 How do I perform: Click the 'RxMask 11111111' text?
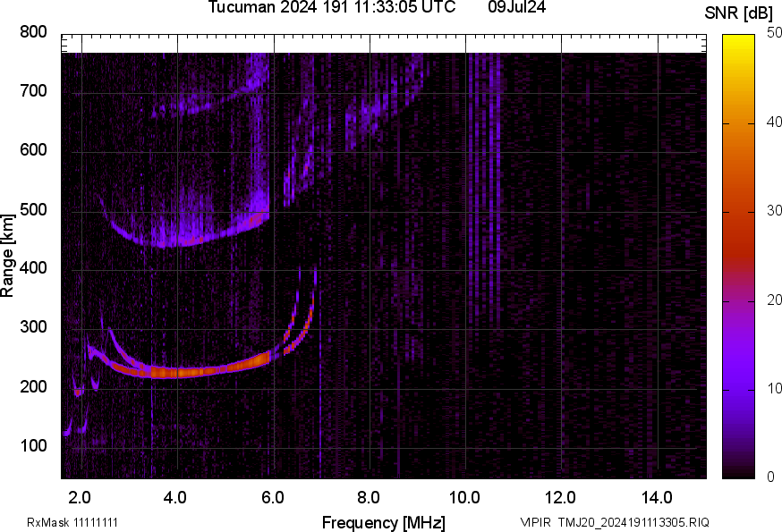pos(72,523)
